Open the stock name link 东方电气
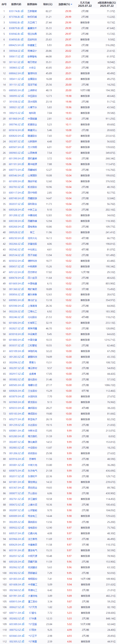Image resolution: width=117 pixels, height=644 pixels. pyautogui.click(x=32, y=471)
